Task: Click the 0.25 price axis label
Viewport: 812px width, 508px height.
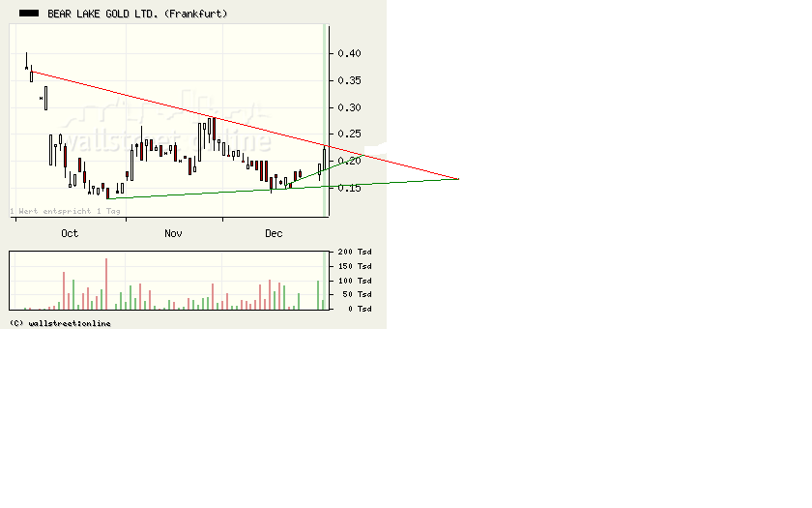Action: point(349,134)
